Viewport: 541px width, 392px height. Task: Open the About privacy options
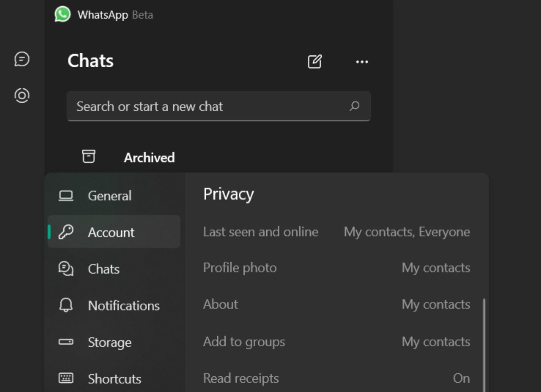pos(336,305)
